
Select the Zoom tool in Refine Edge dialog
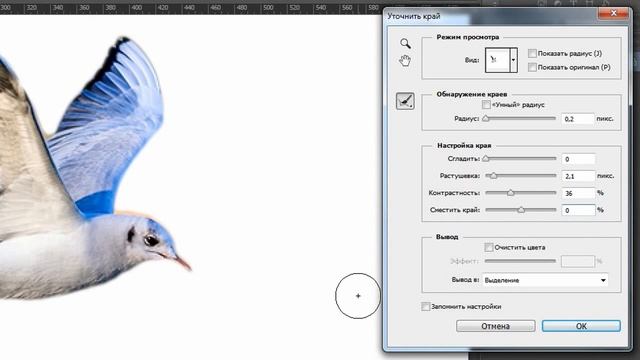(405, 43)
